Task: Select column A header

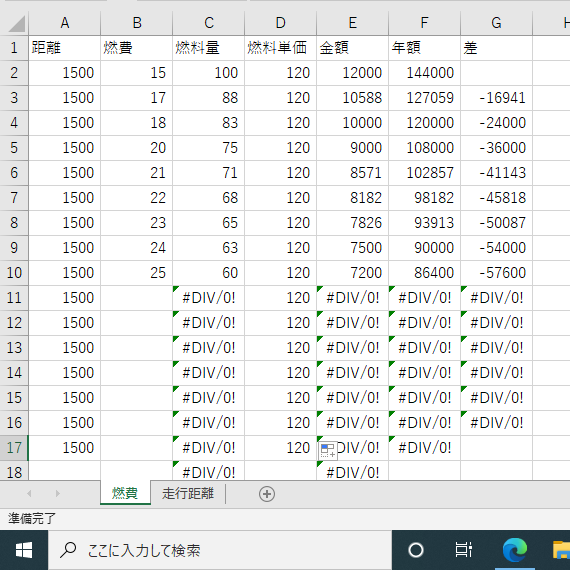Action: pyautogui.click(x=64, y=23)
